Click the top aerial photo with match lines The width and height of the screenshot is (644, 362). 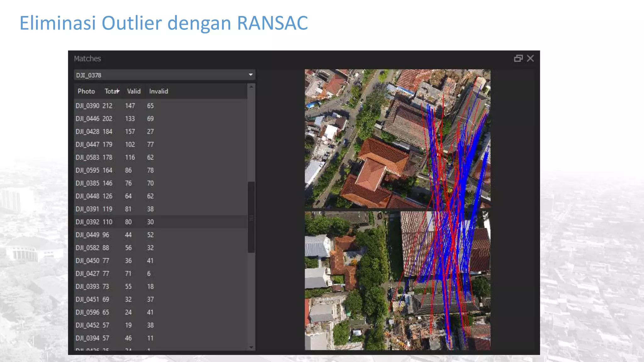(x=397, y=139)
